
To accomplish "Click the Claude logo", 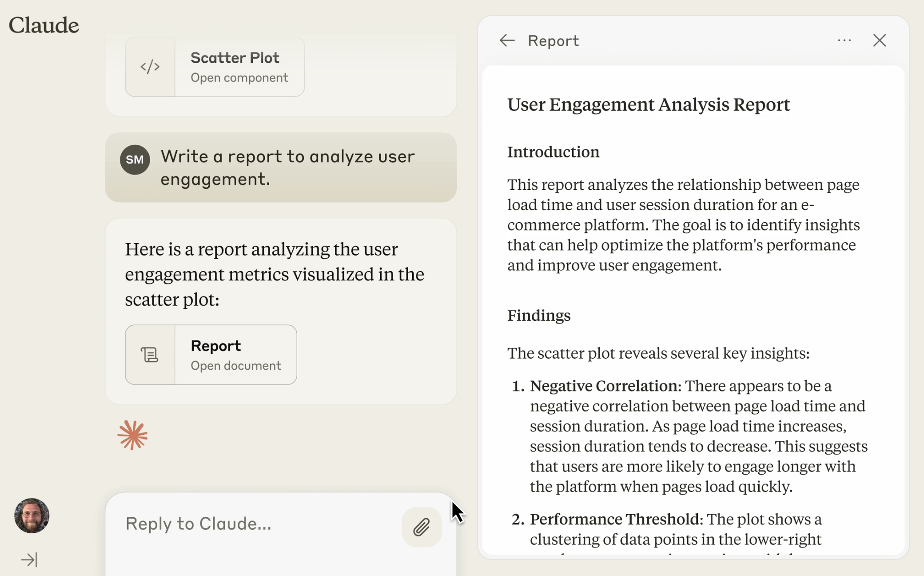I will tap(44, 25).
